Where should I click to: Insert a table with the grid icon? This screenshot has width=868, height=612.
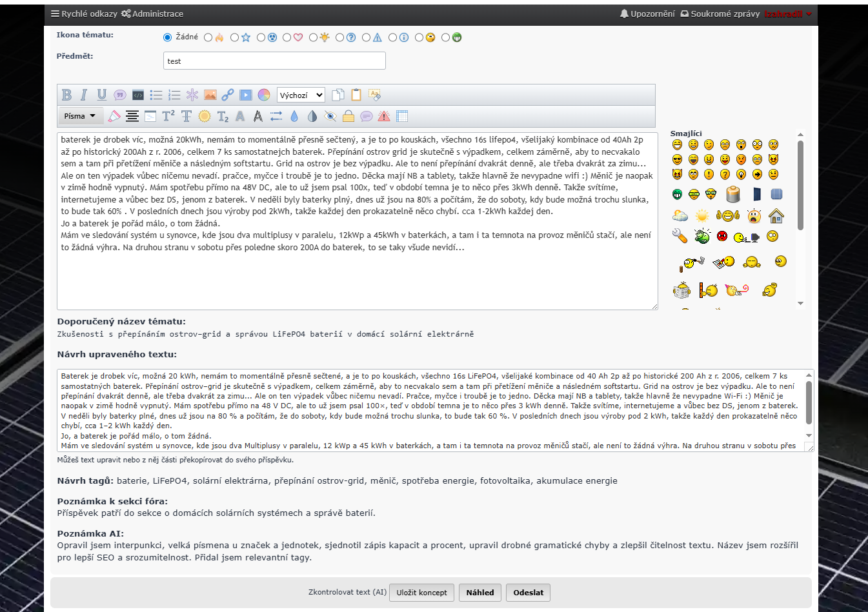(x=402, y=116)
